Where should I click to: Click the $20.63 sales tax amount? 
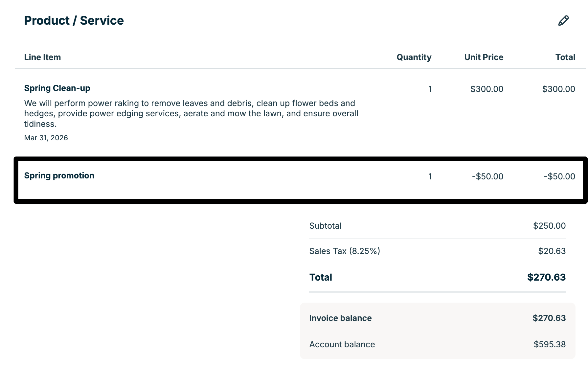552,251
